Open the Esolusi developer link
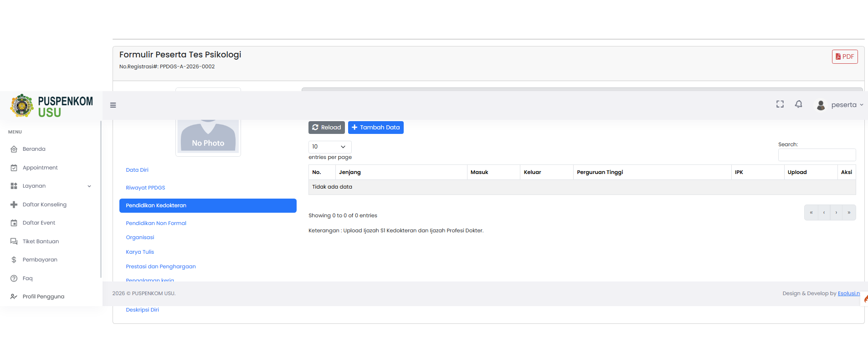The height and width of the screenshot is (348, 868). pyautogui.click(x=849, y=293)
